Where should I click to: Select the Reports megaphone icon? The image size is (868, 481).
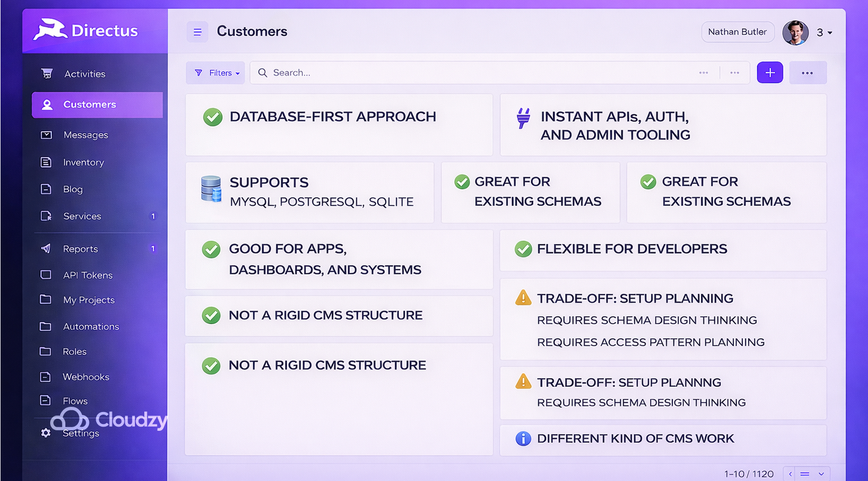click(x=47, y=248)
